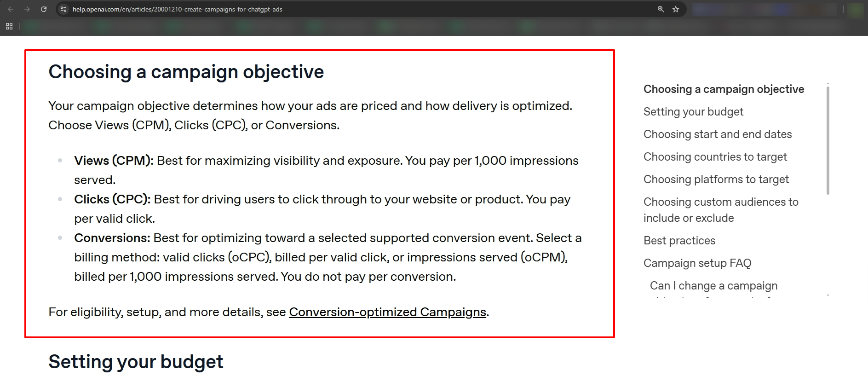868x382 pixels.
Task: Jump to Best practices section
Action: coord(679,241)
